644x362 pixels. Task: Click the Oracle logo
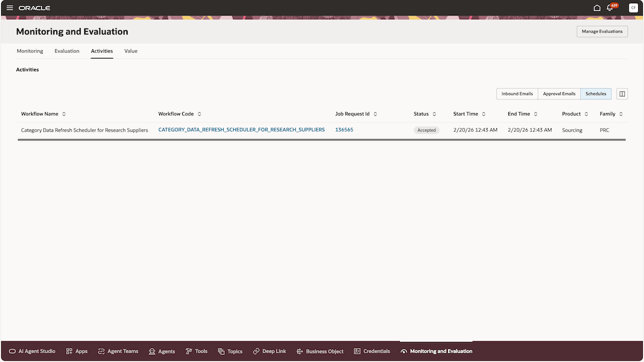[35, 8]
